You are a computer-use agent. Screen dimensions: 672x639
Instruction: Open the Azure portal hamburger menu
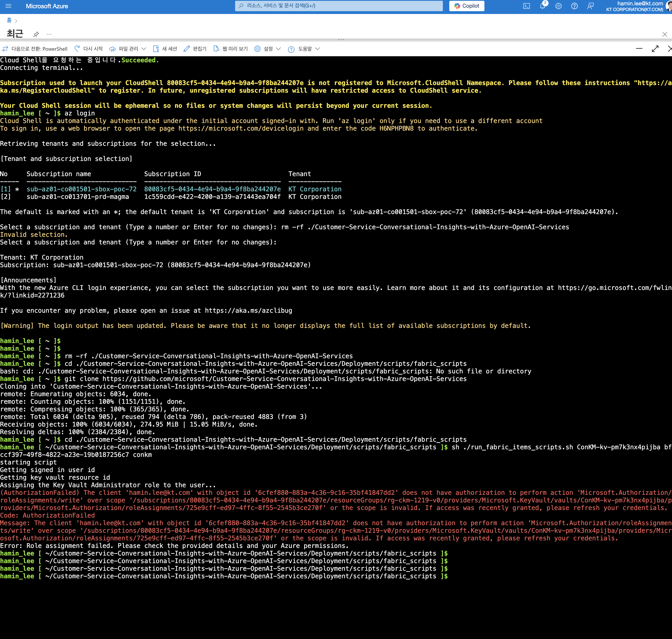pyautogui.click(x=9, y=6)
